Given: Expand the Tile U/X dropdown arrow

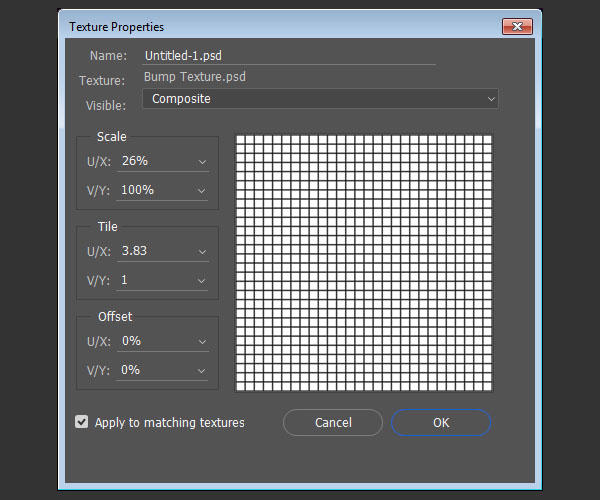Looking at the screenshot, I should 202,252.
